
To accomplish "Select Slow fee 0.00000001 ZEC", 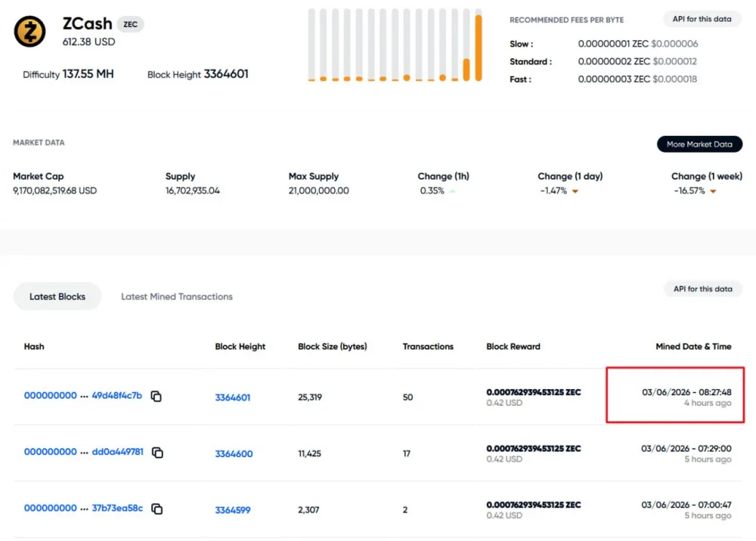I will (x=613, y=44).
